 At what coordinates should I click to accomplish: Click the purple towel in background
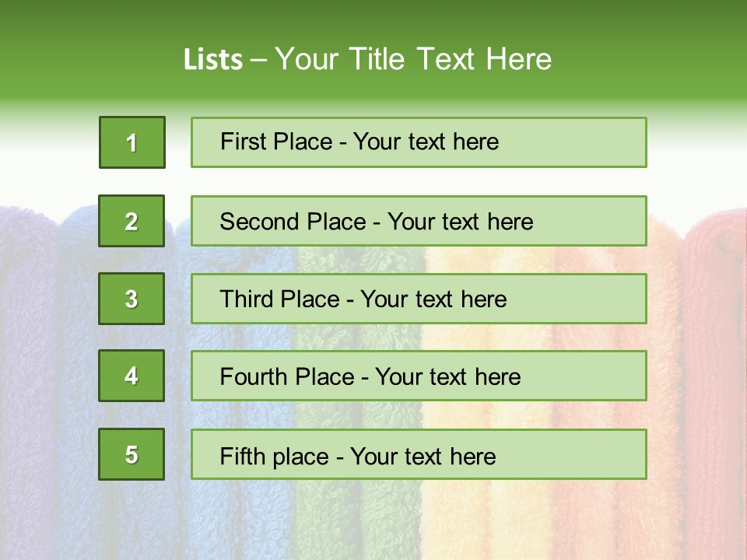31,350
